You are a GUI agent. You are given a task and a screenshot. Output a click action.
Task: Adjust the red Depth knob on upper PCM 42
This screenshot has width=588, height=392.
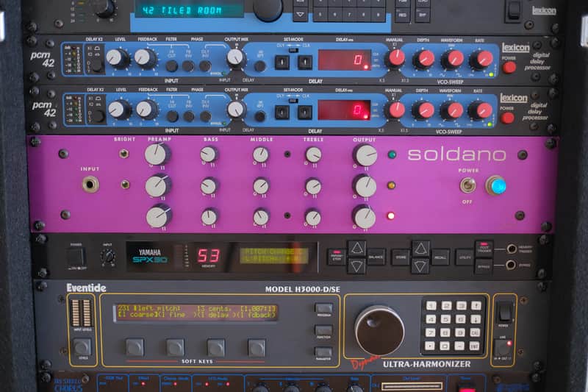[425, 59]
